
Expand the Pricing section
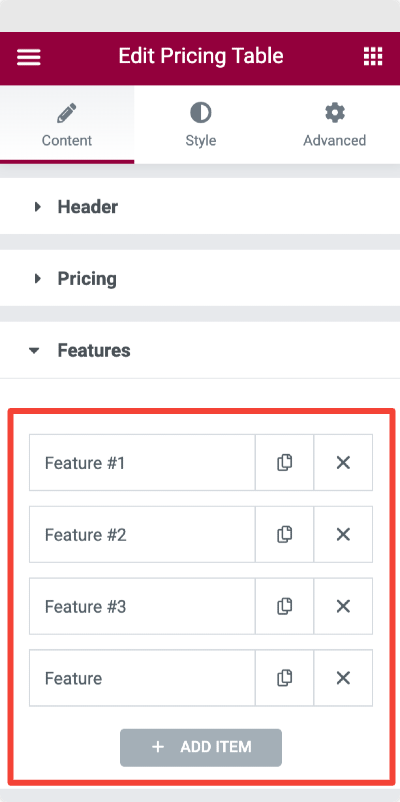[x=200, y=279]
